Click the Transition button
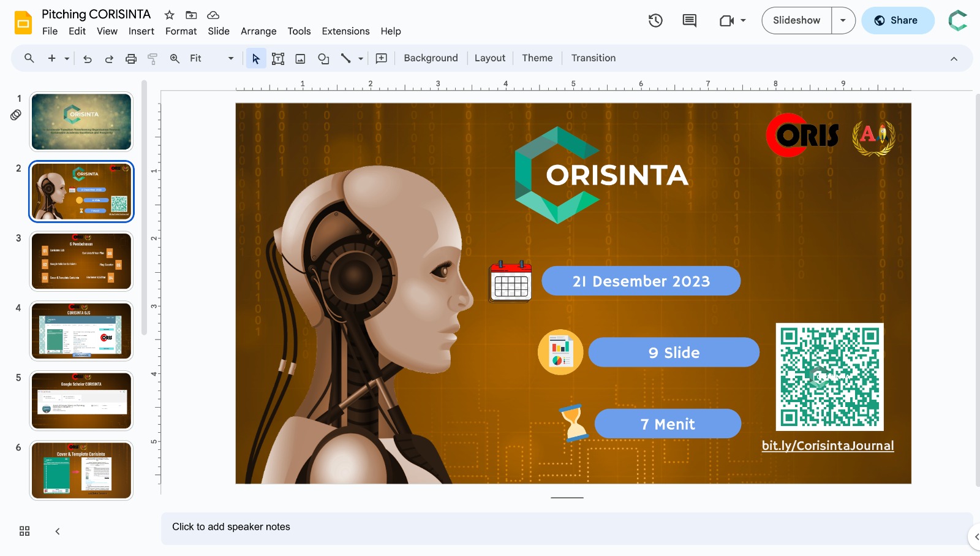 click(x=593, y=58)
